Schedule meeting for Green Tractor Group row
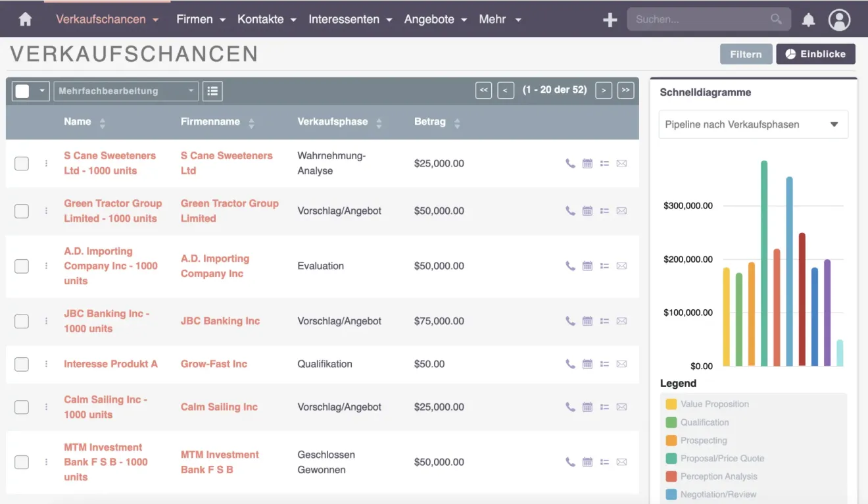868x504 pixels. coord(587,211)
